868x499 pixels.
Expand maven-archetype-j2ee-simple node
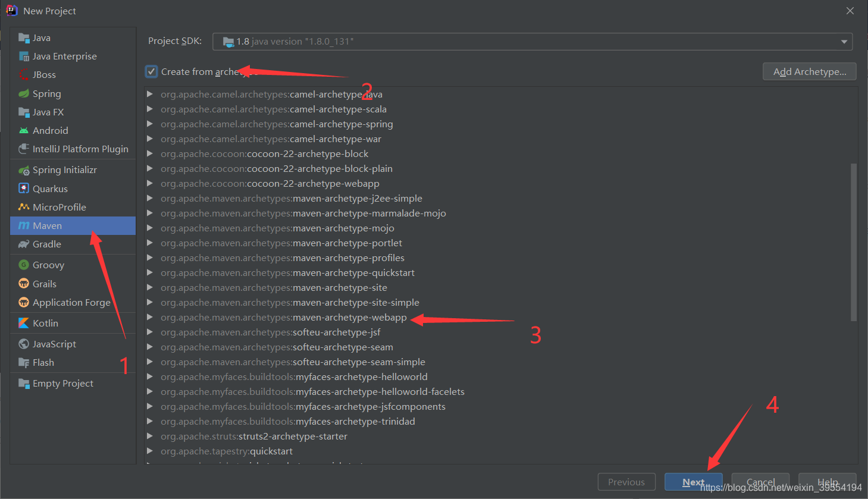click(150, 199)
